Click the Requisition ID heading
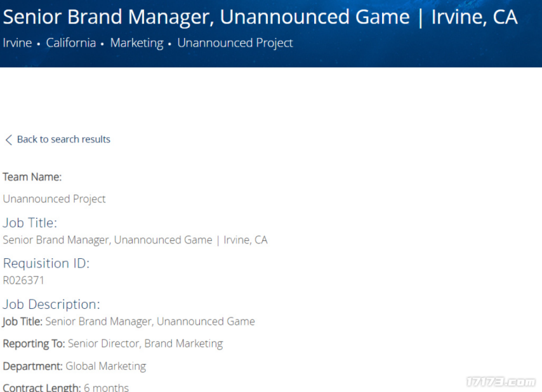Image resolution: width=542 pixels, height=392 pixels. [x=46, y=263]
